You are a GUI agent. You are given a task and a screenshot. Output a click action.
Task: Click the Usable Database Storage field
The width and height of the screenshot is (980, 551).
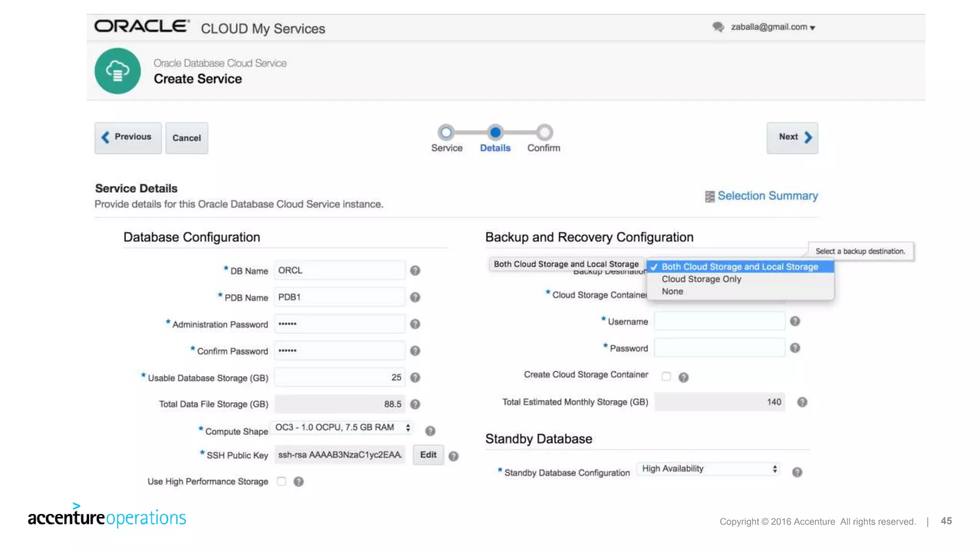340,377
